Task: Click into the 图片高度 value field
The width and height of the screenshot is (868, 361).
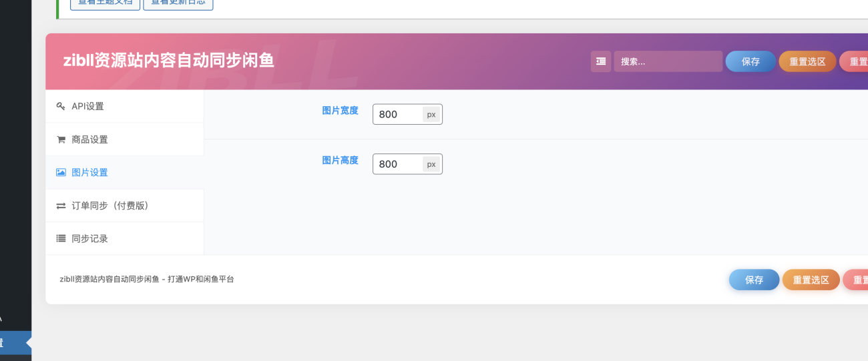Action: click(x=398, y=164)
